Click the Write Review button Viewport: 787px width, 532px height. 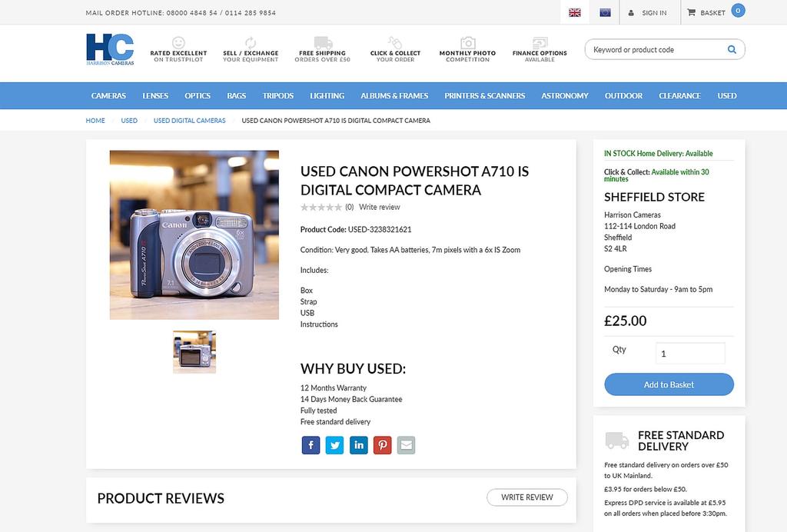tap(527, 497)
